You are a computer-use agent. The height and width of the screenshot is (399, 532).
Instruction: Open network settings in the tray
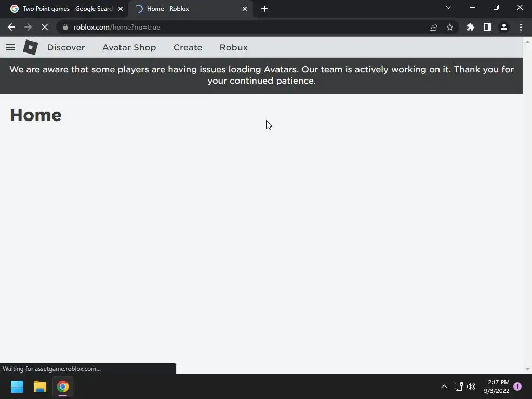click(458, 387)
